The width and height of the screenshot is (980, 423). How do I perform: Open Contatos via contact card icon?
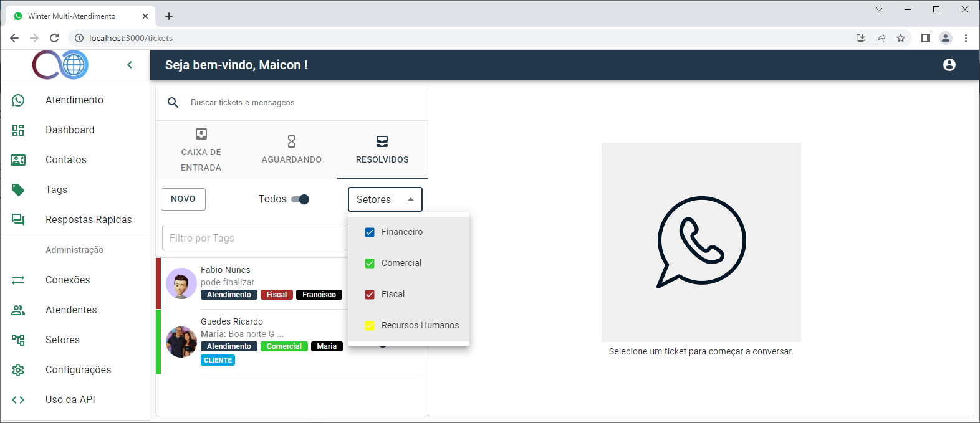tap(18, 160)
